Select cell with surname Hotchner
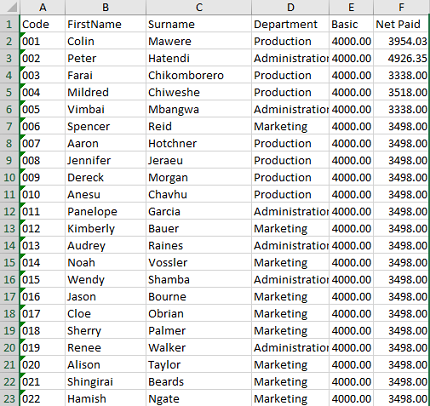 tap(199, 143)
